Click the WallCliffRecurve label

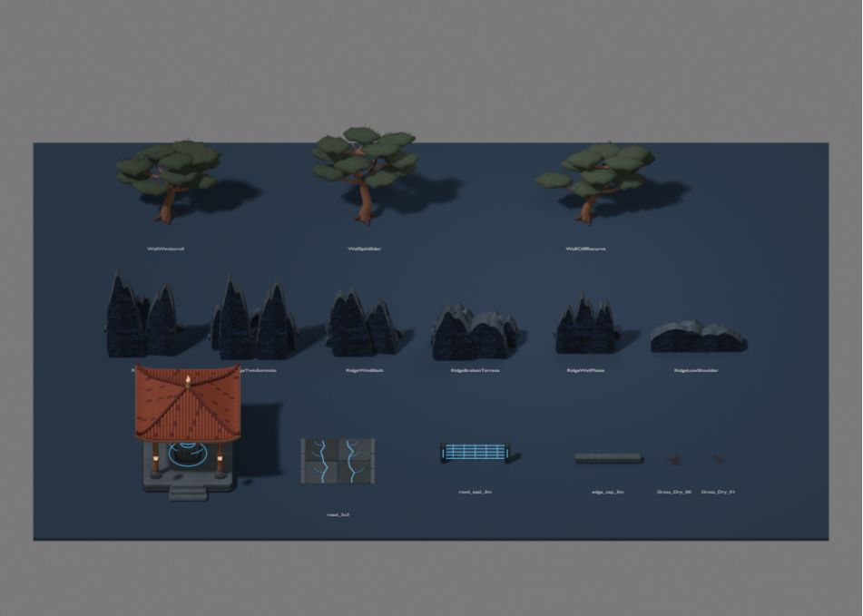coord(585,249)
